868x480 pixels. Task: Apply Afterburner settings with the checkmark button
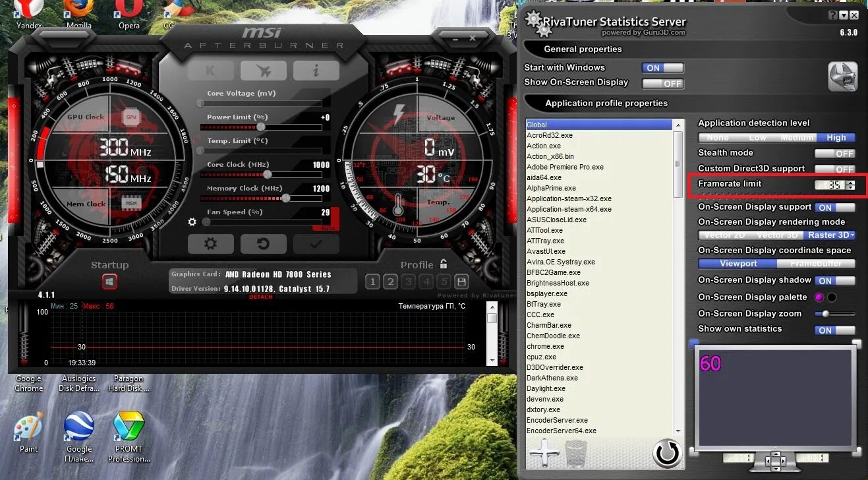[316, 244]
